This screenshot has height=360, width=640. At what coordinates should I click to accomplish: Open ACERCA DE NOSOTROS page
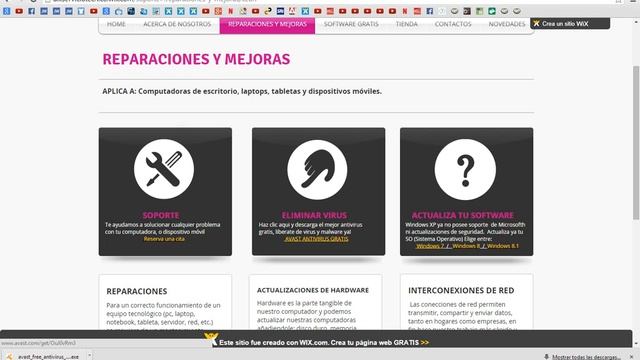177,24
